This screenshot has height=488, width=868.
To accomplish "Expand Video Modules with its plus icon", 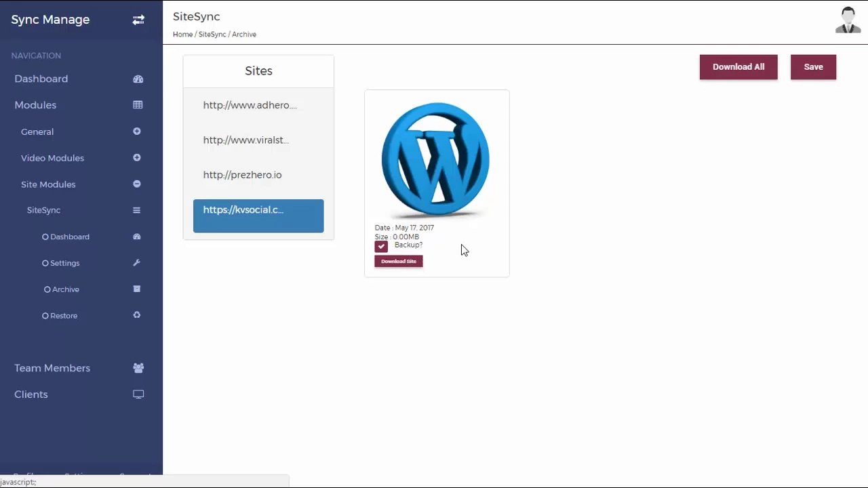I will click(x=137, y=158).
